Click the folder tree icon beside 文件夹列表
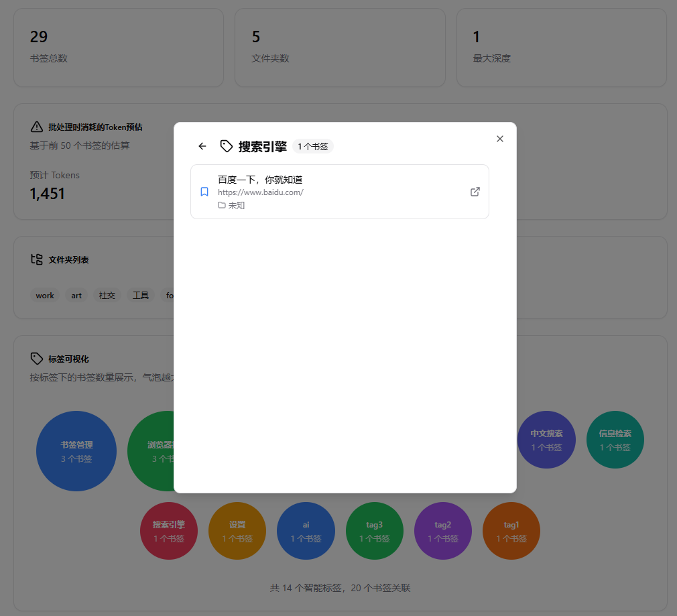Viewport: 677px width, 616px height. click(37, 259)
